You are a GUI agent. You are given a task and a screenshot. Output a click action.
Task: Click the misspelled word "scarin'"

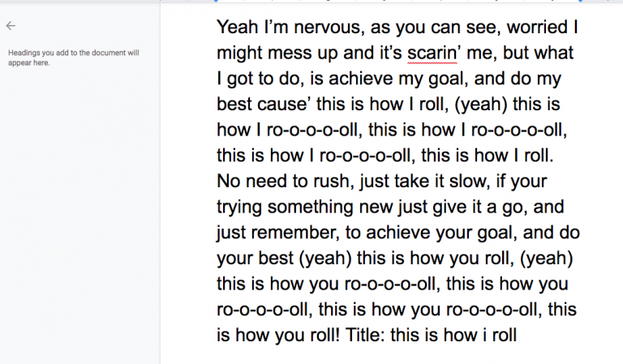[x=433, y=53]
